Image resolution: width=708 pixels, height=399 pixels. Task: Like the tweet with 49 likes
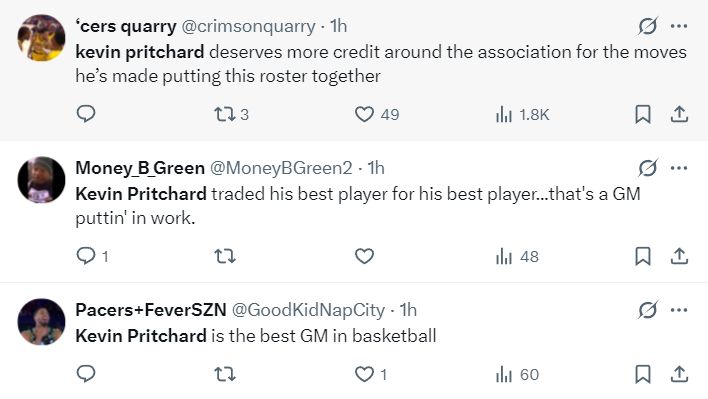377,114
